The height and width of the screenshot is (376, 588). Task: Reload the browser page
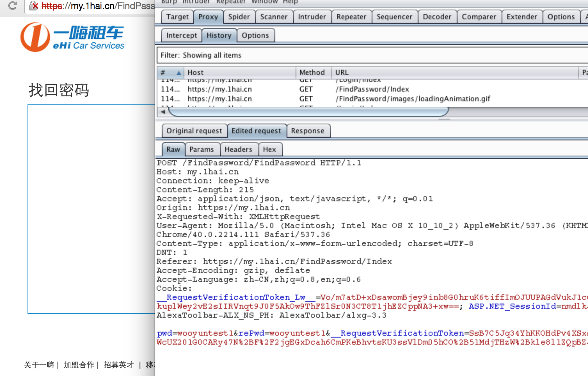(12, 5)
